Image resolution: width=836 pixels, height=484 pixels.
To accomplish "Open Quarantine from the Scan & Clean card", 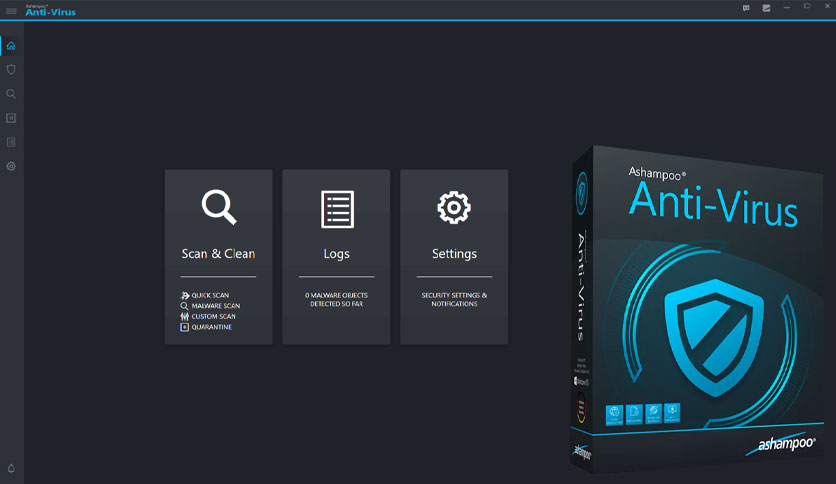I will point(212,327).
